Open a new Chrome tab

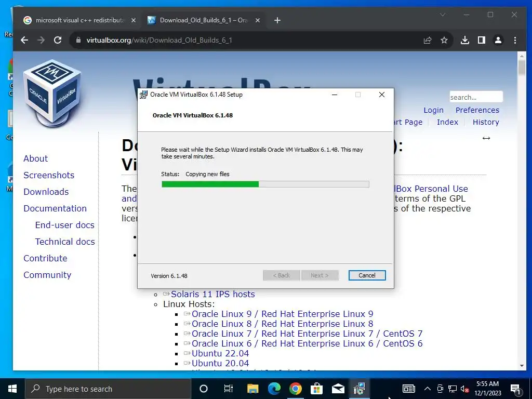tap(277, 20)
